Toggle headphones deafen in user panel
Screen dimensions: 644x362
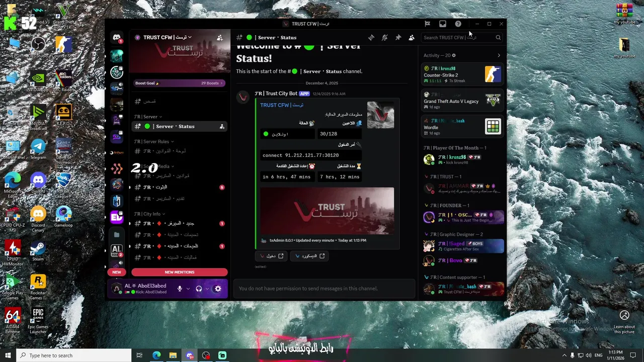199,289
